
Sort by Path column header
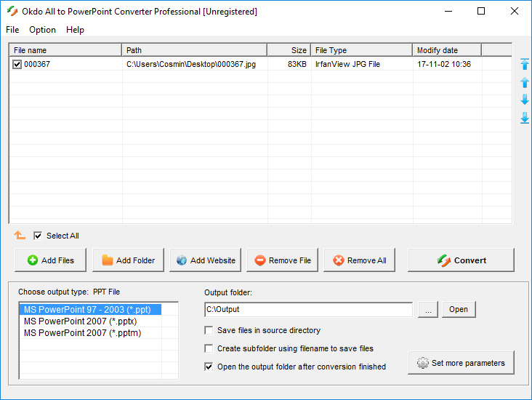pyautogui.click(x=194, y=50)
